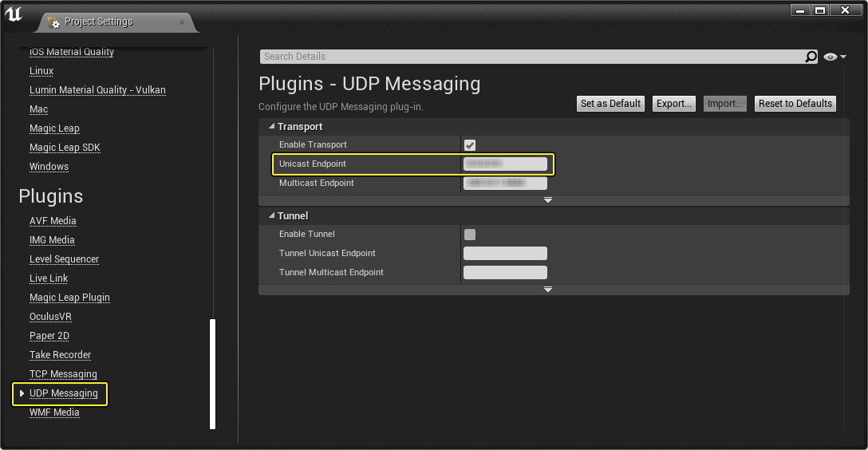Open Level Sequencer plugin settings
This screenshot has height=450, width=868.
(x=64, y=259)
